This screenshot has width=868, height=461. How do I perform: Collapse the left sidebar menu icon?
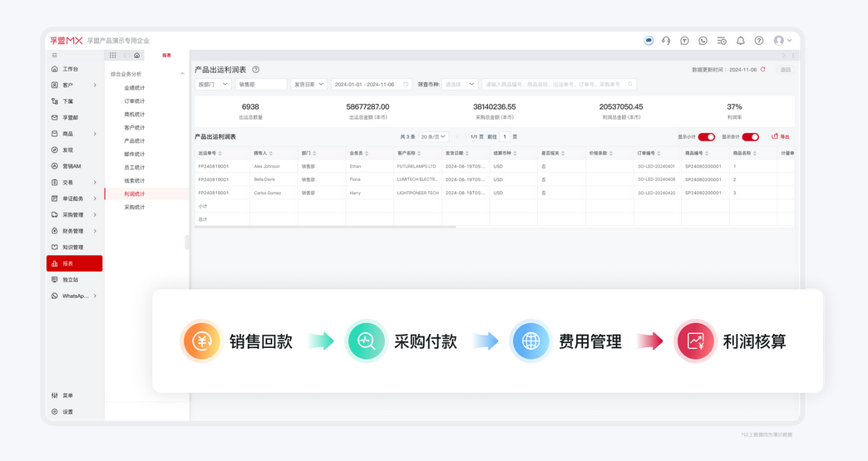[x=55, y=56]
